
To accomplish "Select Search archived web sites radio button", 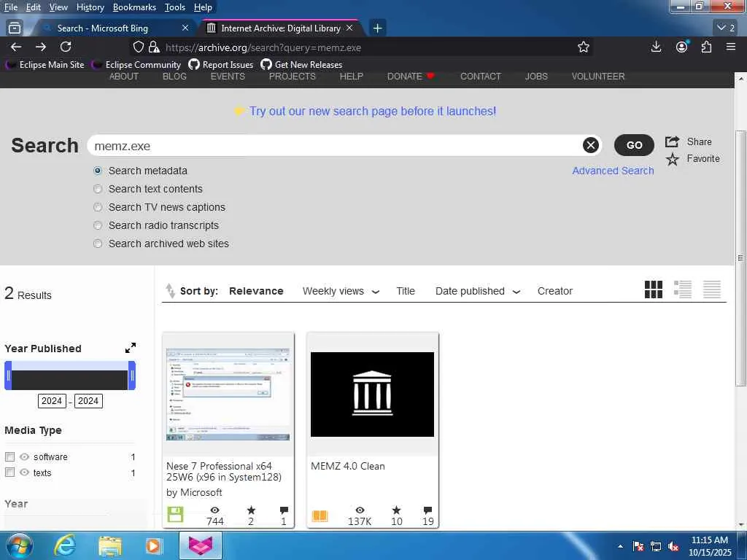I will (x=98, y=244).
